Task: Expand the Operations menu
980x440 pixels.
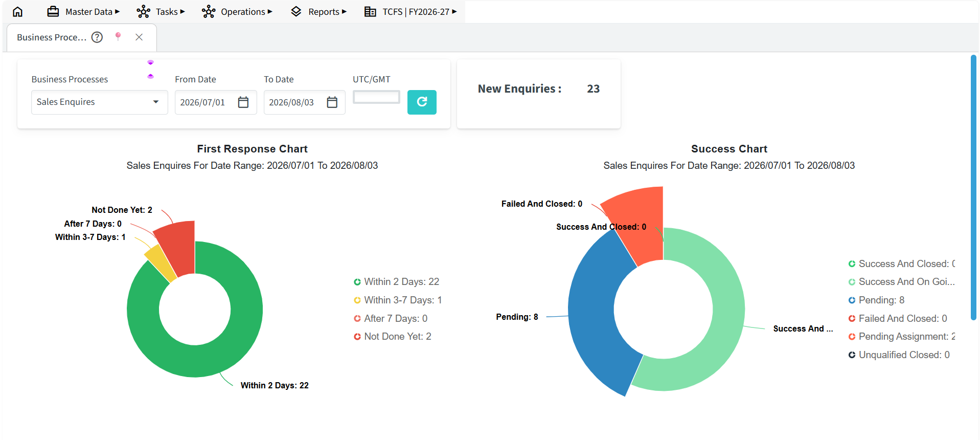Action: [x=237, y=11]
